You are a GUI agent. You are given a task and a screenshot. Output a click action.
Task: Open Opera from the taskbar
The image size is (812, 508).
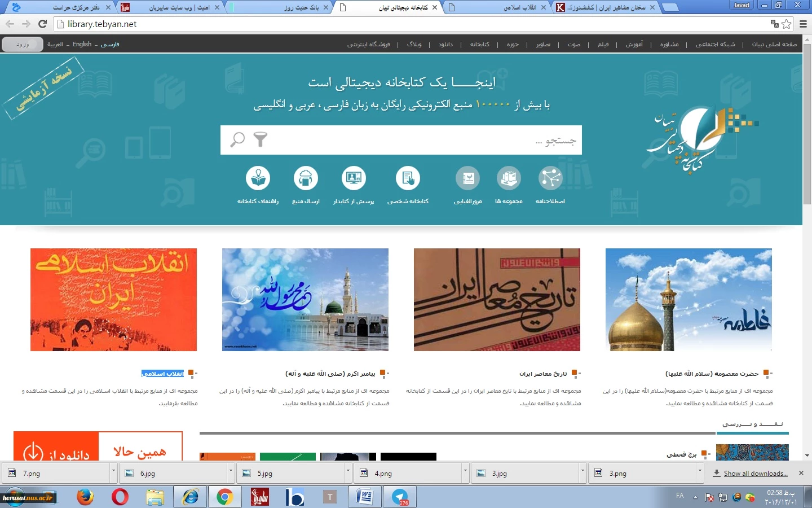pos(120,497)
